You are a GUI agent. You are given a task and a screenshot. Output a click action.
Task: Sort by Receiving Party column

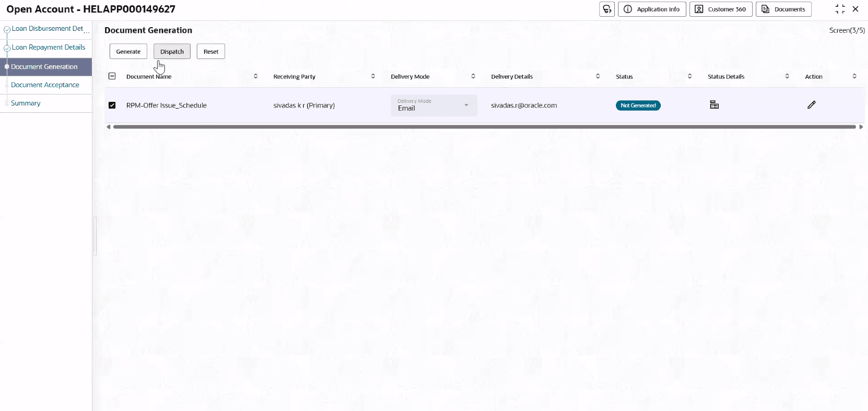pos(373,76)
